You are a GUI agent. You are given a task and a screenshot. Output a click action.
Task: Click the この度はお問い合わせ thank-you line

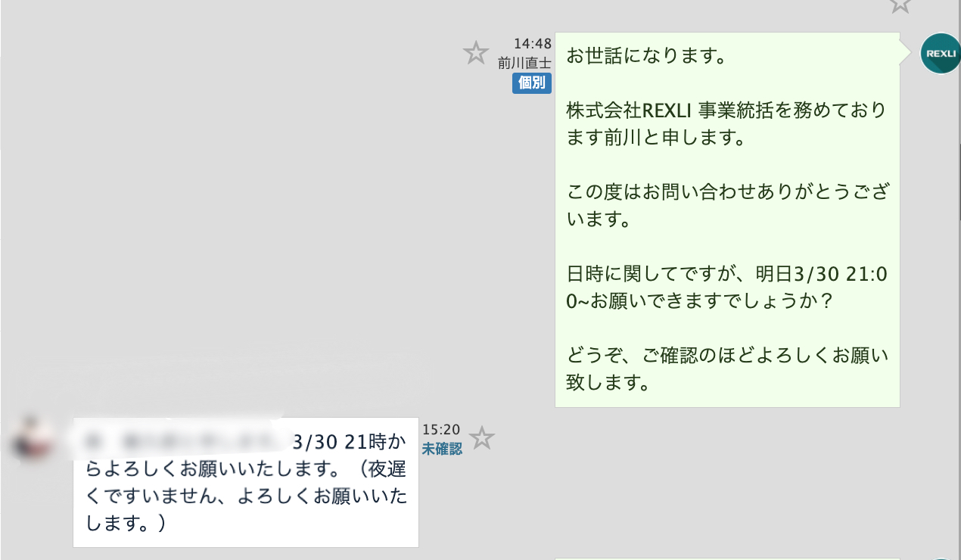[726, 192]
